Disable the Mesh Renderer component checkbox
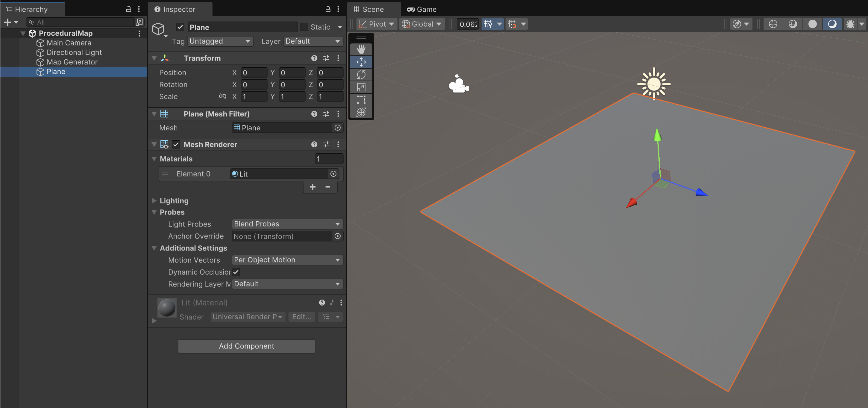868x408 pixels. coord(176,144)
